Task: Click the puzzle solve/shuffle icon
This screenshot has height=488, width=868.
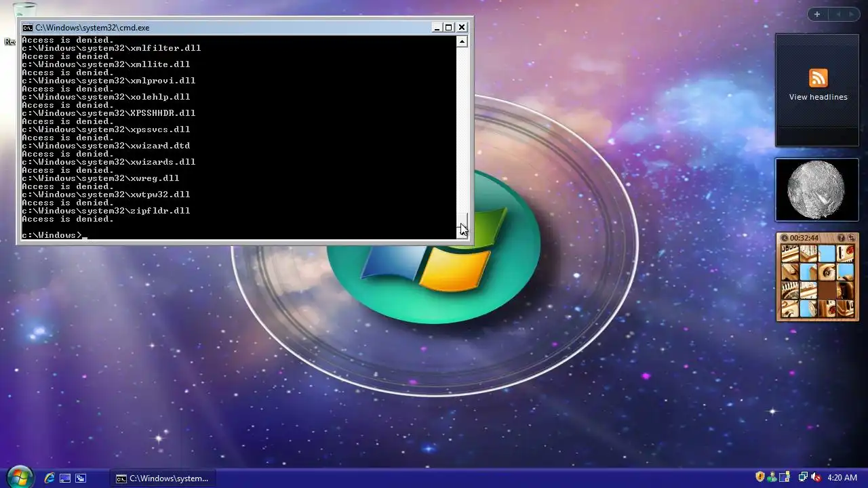Action: click(851, 238)
